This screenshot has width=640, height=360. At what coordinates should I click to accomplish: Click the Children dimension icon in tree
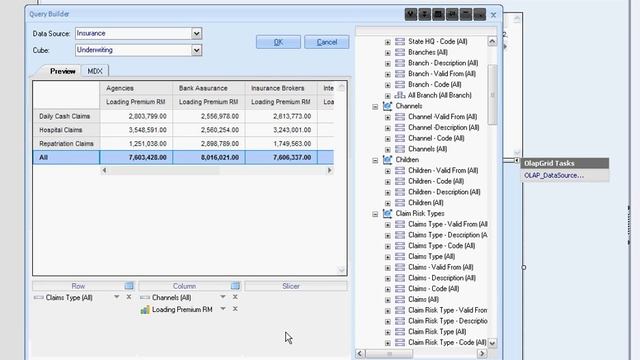387,160
